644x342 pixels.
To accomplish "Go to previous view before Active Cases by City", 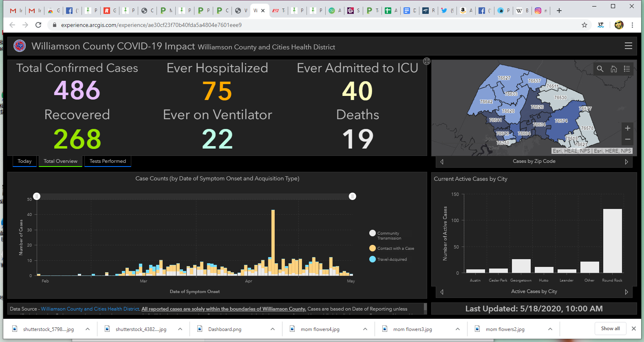I will tap(442, 292).
